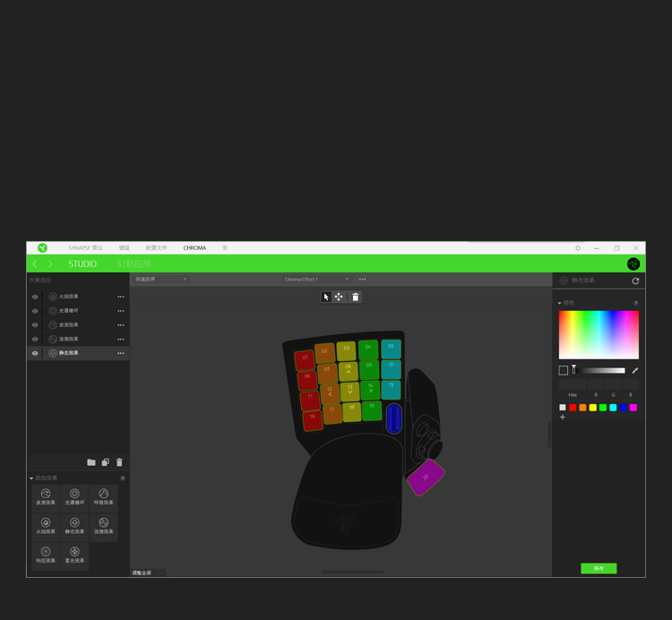Viewport: 672px width, 620px height.
Task: Open the Razer account avatar
Action: click(x=633, y=264)
